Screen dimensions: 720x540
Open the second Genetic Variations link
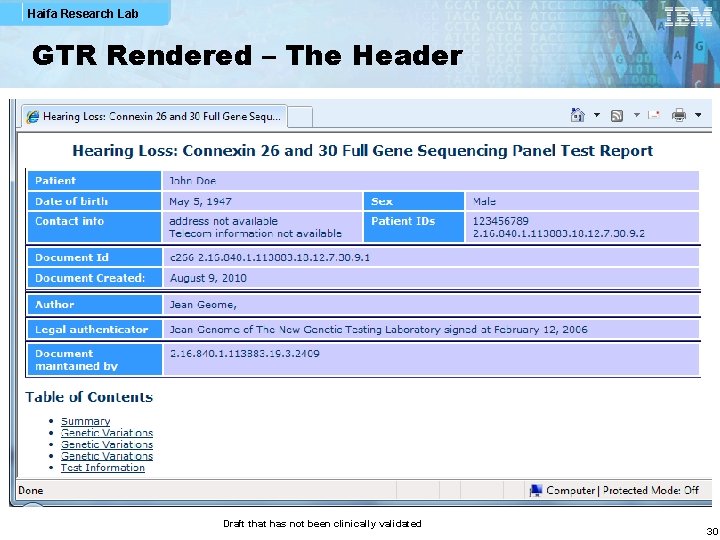click(107, 444)
